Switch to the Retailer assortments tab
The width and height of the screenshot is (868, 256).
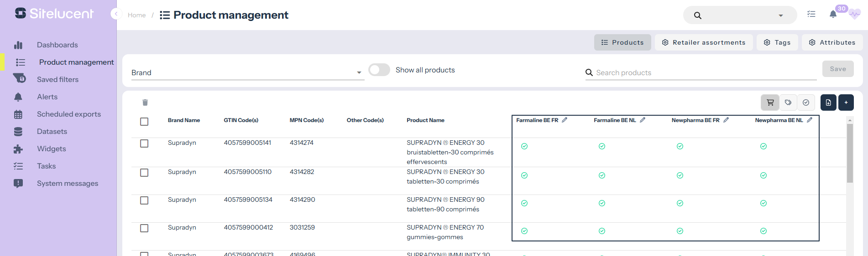[704, 42]
